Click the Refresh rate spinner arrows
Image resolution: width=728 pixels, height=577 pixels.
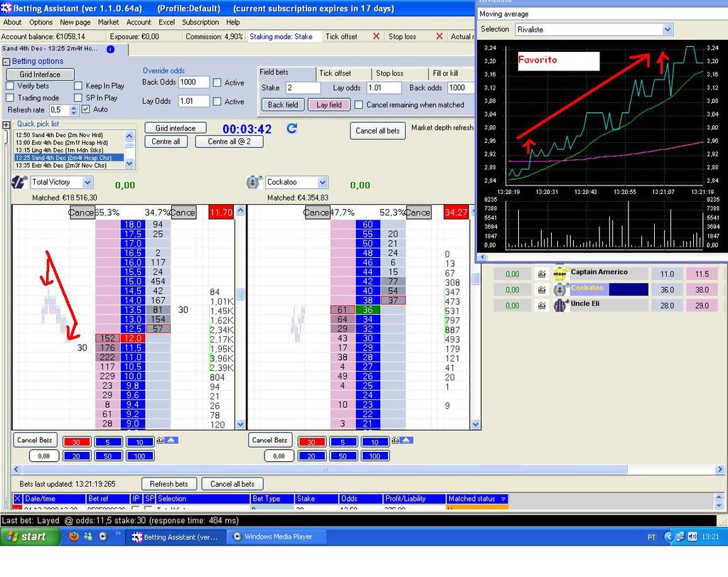coord(73,110)
